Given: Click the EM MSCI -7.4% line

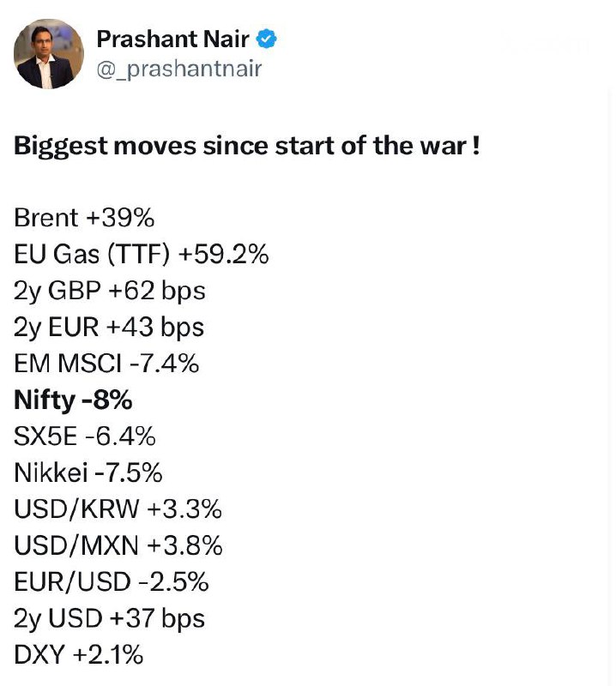Looking at the screenshot, I should [106, 364].
